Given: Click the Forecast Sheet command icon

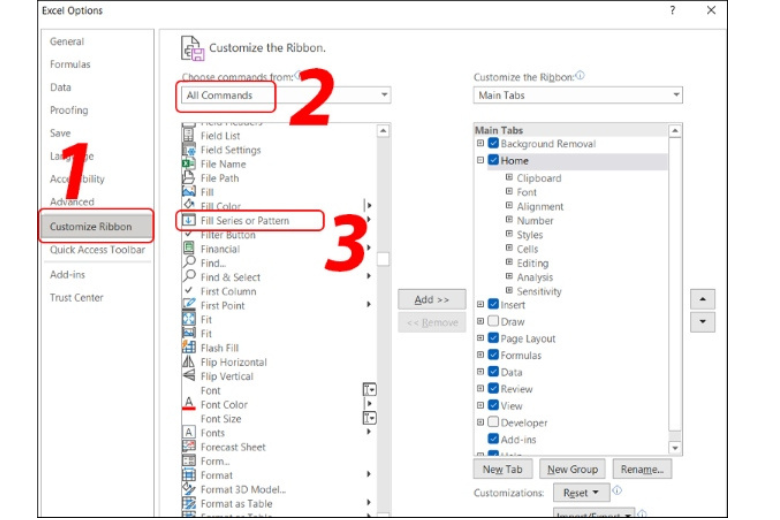Looking at the screenshot, I should (189, 446).
